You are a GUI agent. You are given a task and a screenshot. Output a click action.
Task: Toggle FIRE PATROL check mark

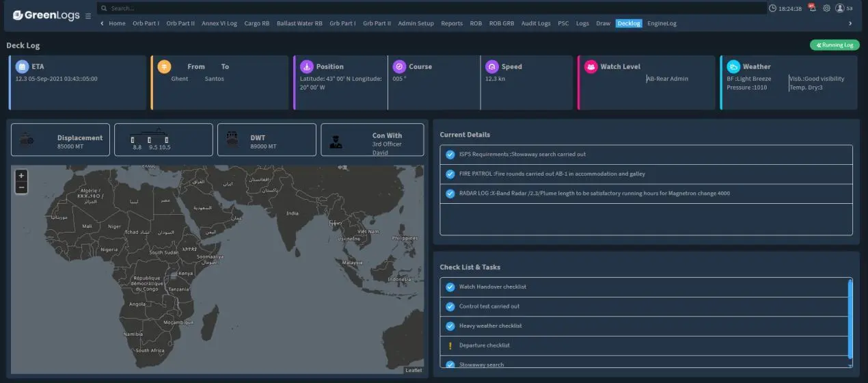point(450,174)
